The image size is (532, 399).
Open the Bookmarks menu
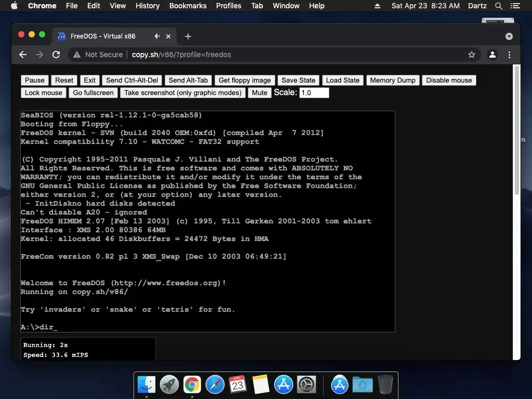tap(188, 6)
